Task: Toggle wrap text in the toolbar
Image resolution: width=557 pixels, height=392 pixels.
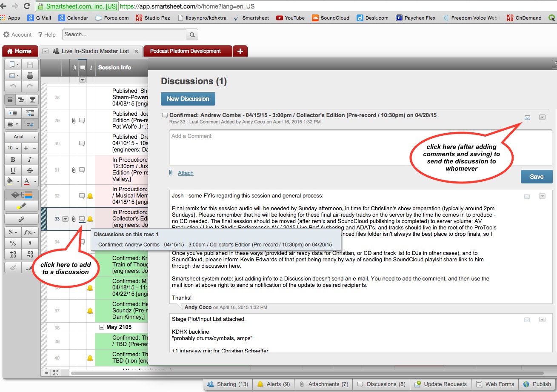Action: coord(30,124)
